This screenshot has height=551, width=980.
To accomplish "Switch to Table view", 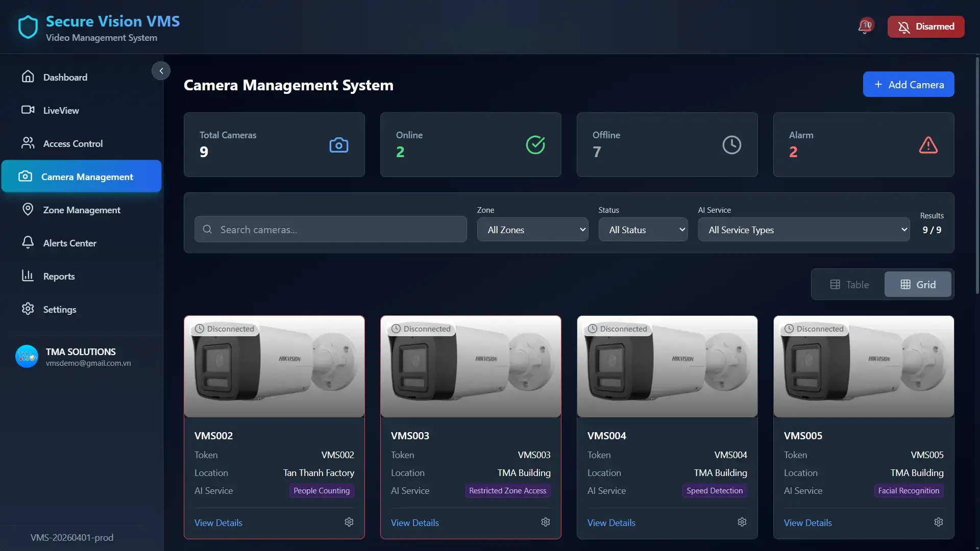I will coord(849,285).
